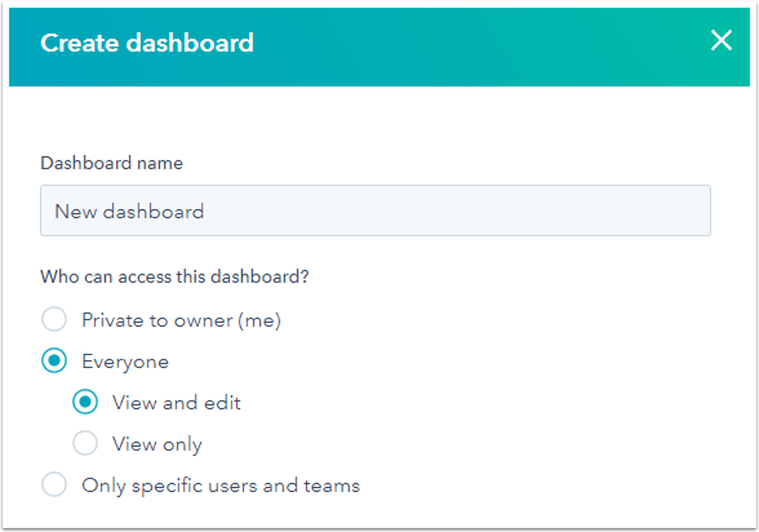Click the "Create dashboard" dialog title

147,43
